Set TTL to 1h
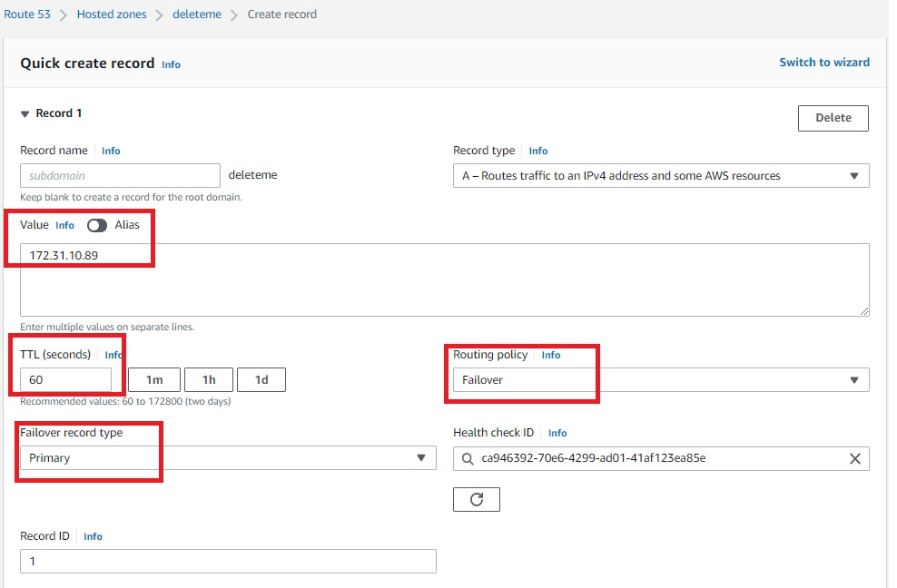Screen dimensions: 897x588 click(x=208, y=378)
